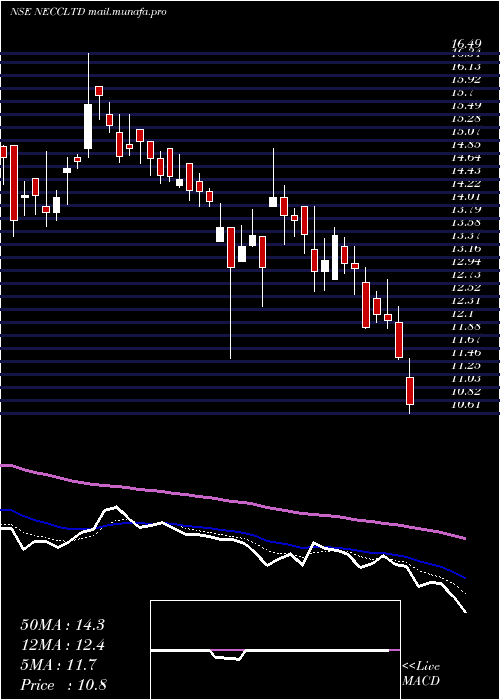Select the 11.88 price level label
Screen dimensions: 500x700
(466, 326)
